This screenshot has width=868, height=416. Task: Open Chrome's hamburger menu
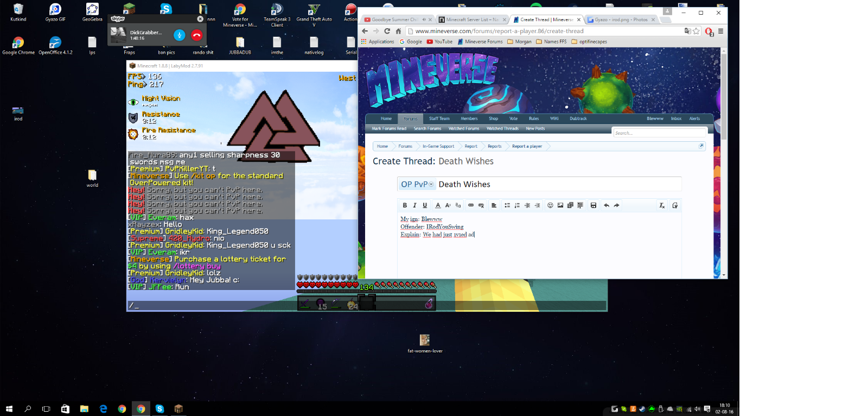pos(720,31)
